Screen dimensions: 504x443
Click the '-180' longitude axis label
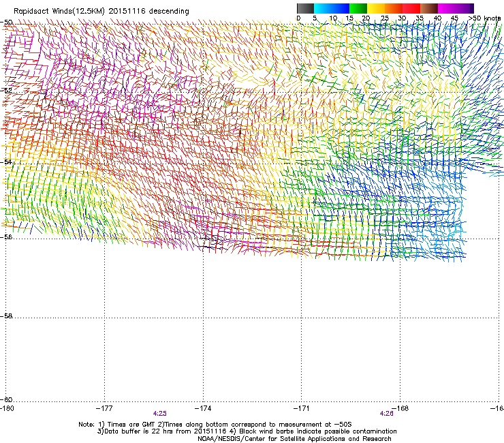pos(7,408)
